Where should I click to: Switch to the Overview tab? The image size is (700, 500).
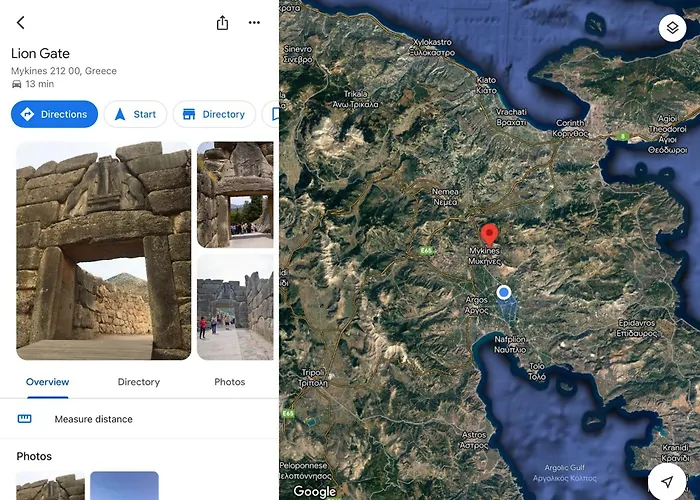coord(47,382)
